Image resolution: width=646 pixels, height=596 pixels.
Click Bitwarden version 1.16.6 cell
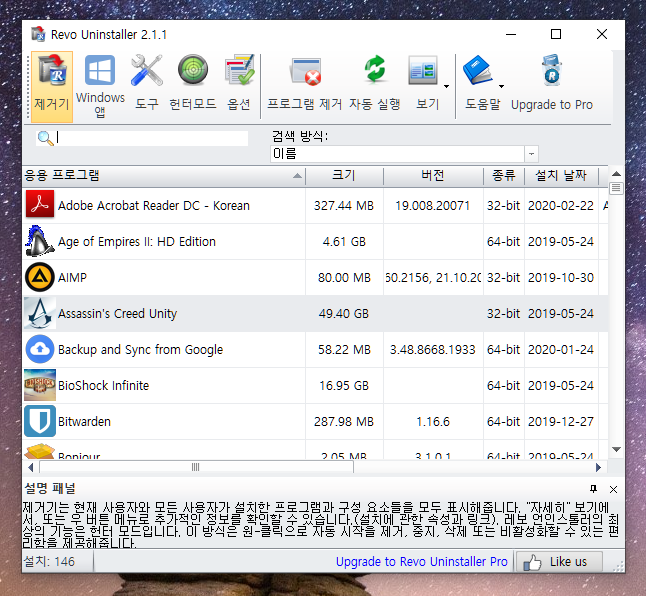433,421
